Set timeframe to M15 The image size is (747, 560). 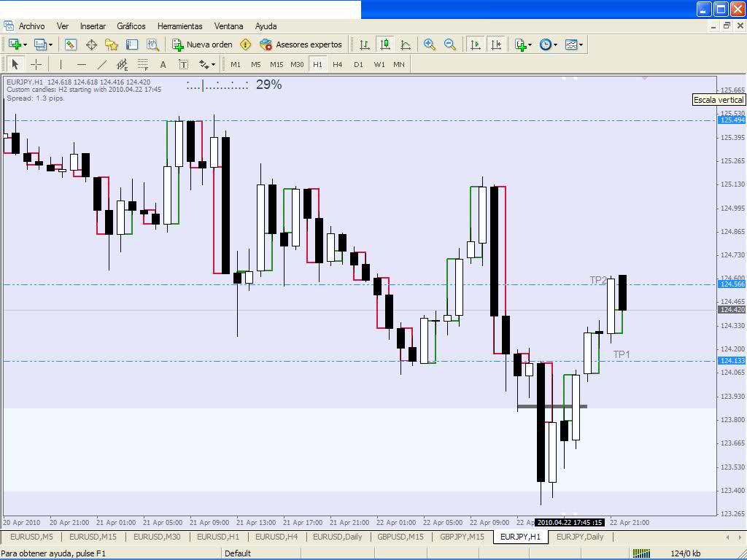pos(276,64)
